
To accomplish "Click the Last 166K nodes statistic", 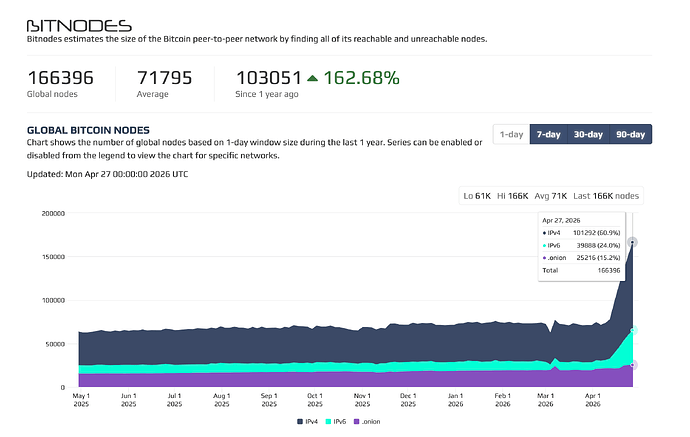I will pyautogui.click(x=606, y=196).
